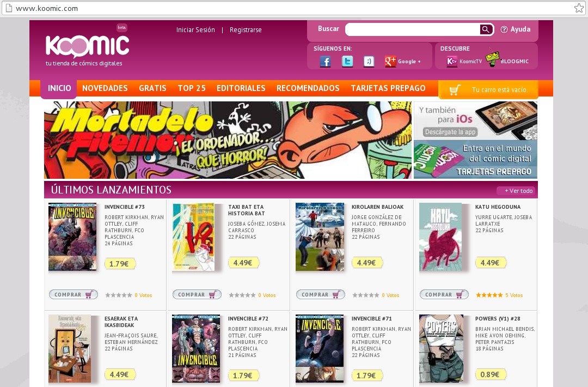Open Invencible #72 cover thumbnail
Screen dimensions: 588x387
[x=196, y=349]
